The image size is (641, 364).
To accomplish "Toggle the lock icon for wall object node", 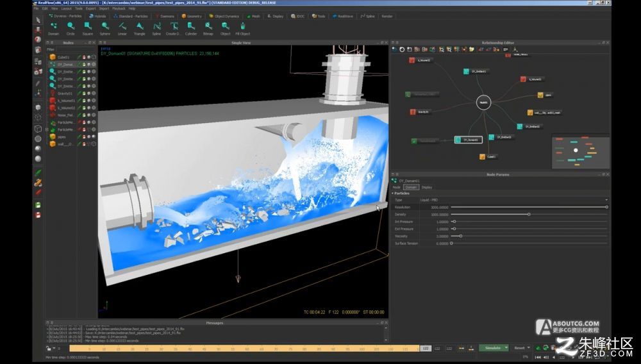I will (x=84, y=144).
